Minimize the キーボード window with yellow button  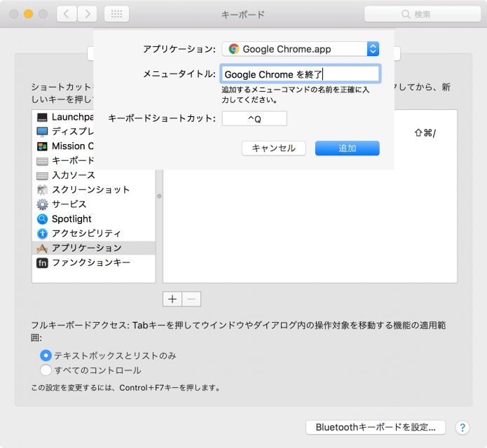click(x=29, y=14)
